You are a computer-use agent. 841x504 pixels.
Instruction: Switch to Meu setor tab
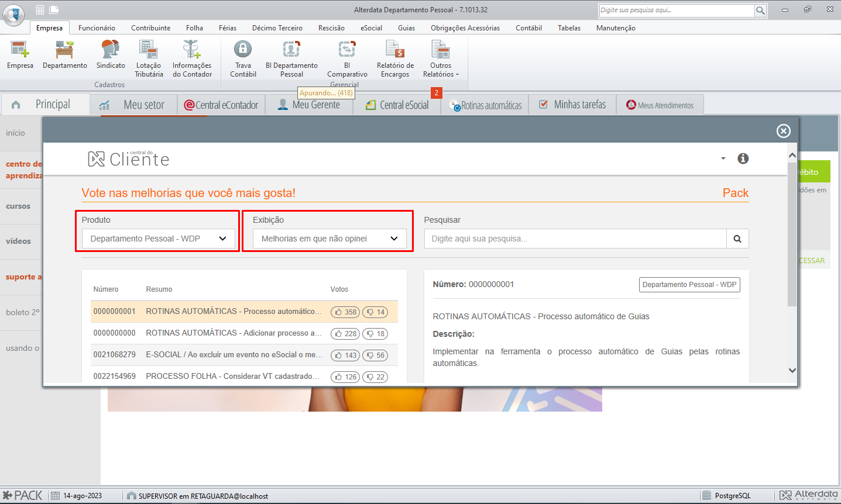tap(134, 105)
